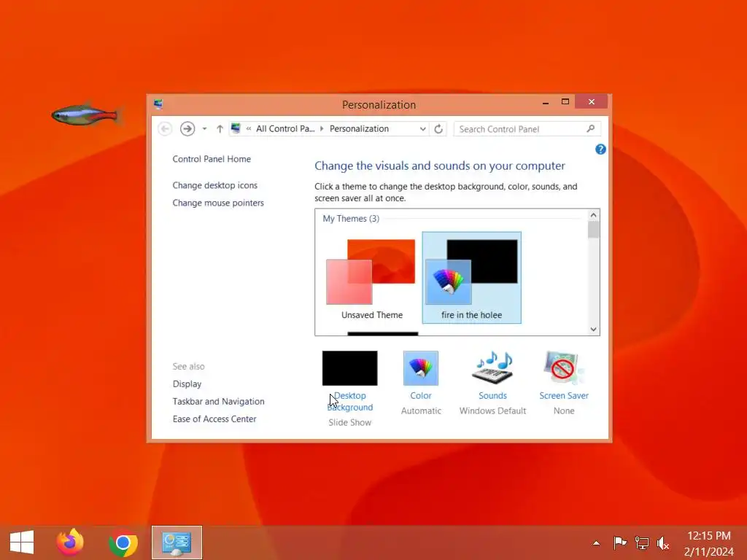Viewport: 747px width, 560px height.
Task: Launch Firefox from the taskbar
Action: pos(70,542)
